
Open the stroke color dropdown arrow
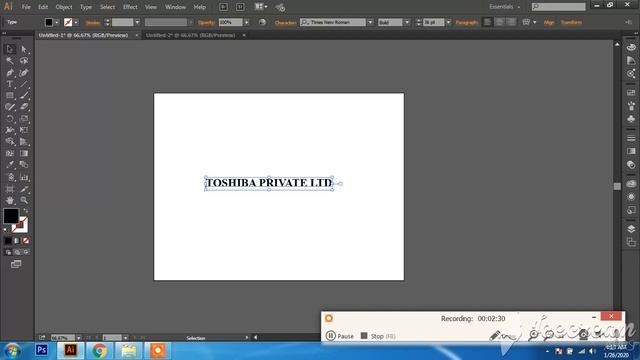tap(76, 22)
